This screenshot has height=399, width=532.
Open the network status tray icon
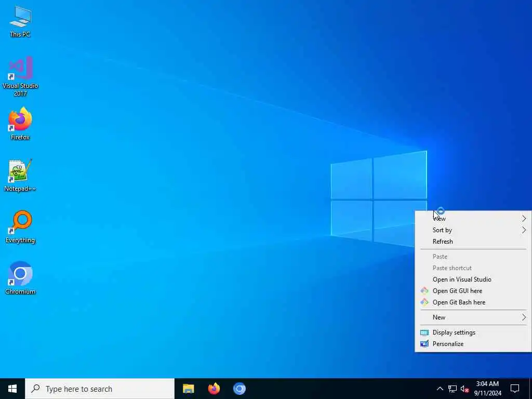(x=453, y=389)
